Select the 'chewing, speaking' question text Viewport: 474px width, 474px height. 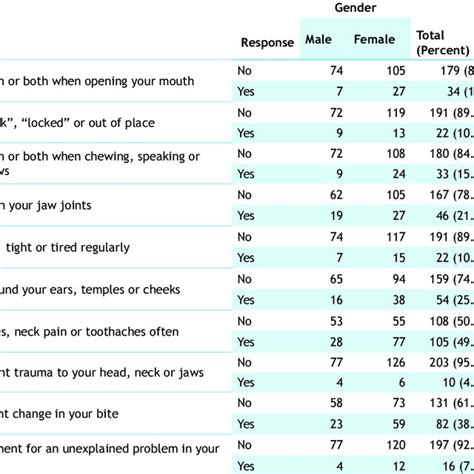pos(100,163)
